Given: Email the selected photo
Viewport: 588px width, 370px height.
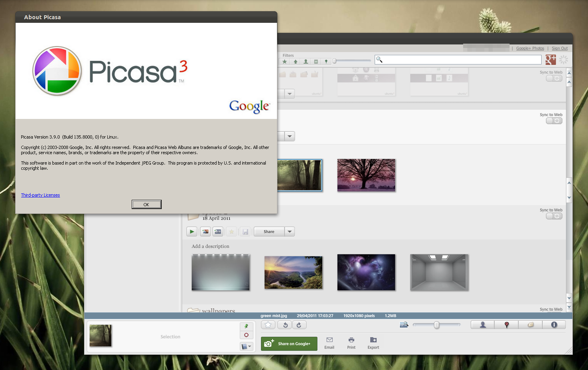Looking at the screenshot, I should pos(329,343).
